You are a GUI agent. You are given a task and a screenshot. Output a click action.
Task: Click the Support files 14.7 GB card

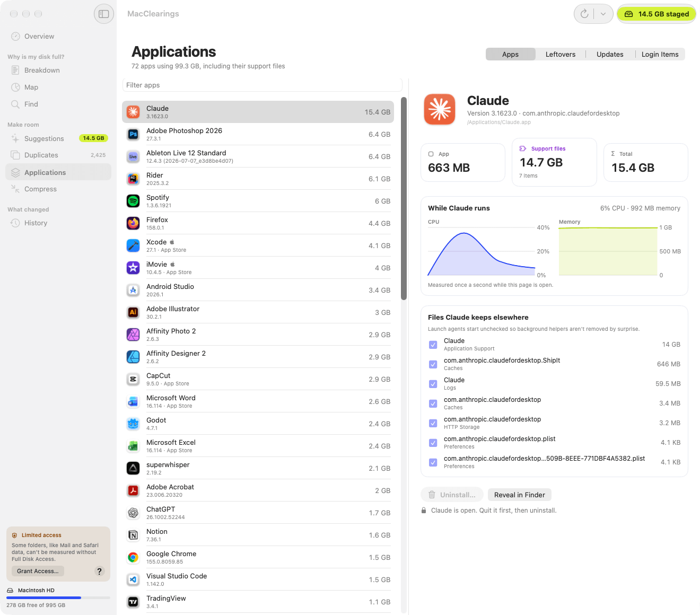click(x=554, y=162)
